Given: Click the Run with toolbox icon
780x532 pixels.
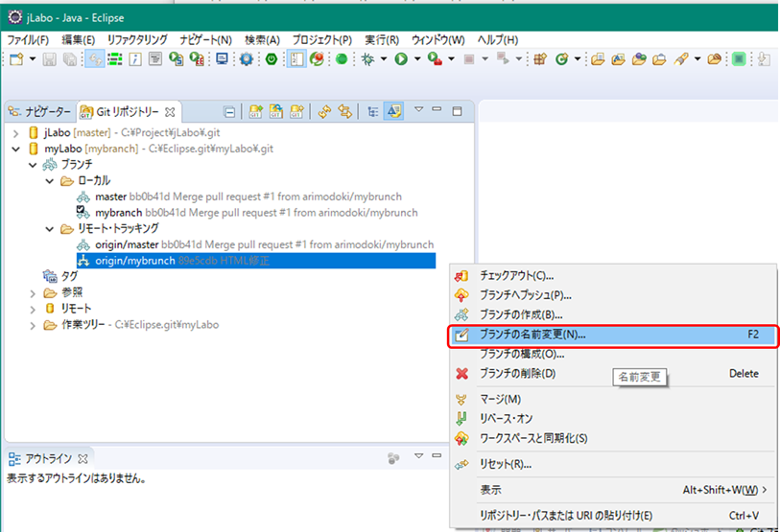Looking at the screenshot, I should (435, 59).
